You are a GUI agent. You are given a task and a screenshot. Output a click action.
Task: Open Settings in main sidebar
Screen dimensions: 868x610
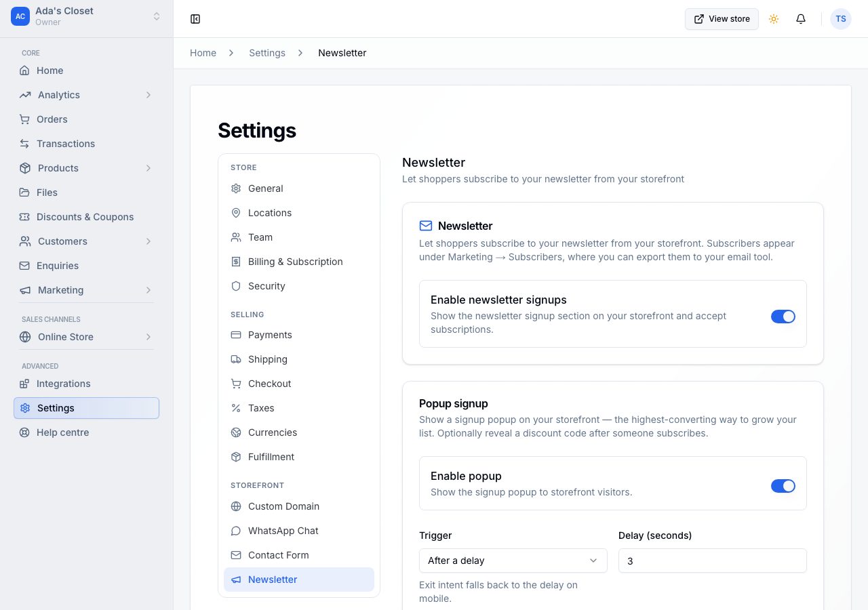click(86, 408)
